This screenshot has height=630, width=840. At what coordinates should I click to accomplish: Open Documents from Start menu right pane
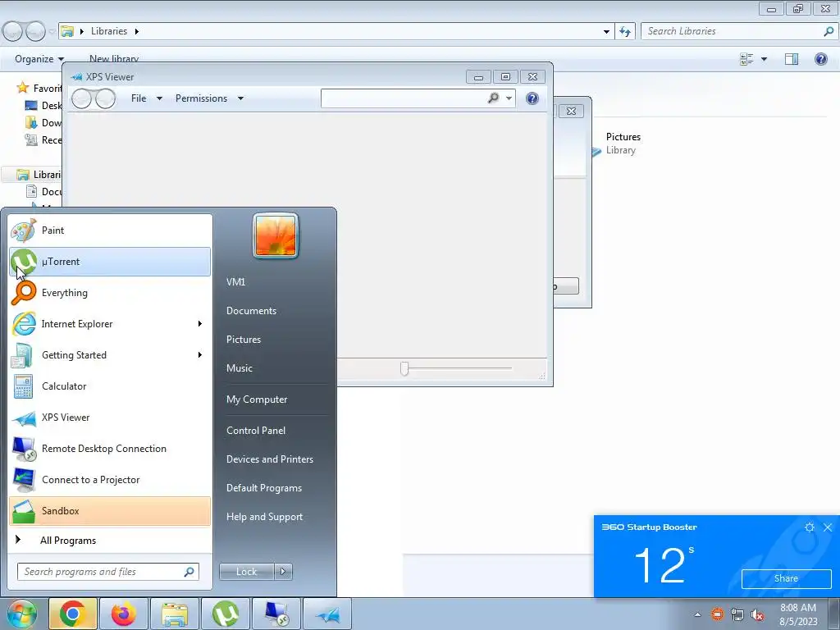coord(251,311)
